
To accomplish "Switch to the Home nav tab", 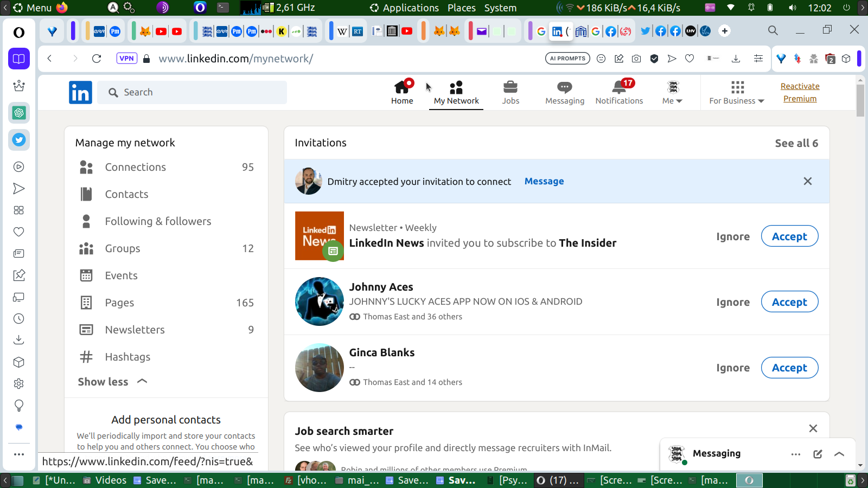I will (402, 93).
